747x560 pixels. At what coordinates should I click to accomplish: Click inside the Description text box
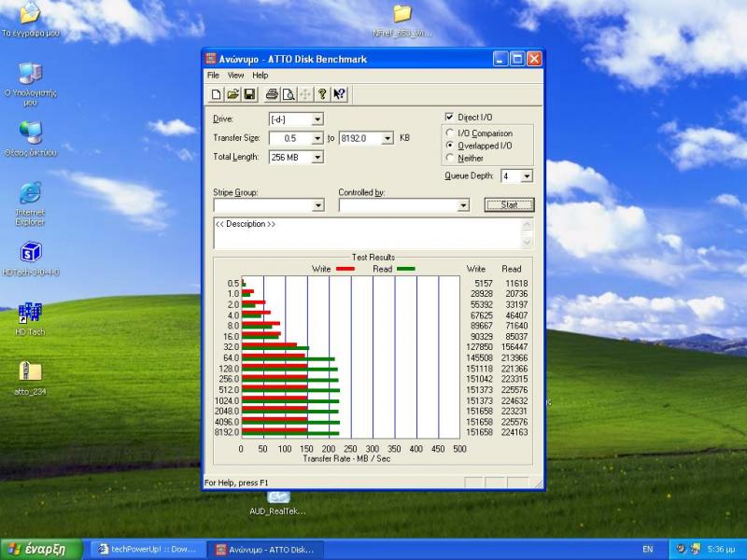pos(368,233)
